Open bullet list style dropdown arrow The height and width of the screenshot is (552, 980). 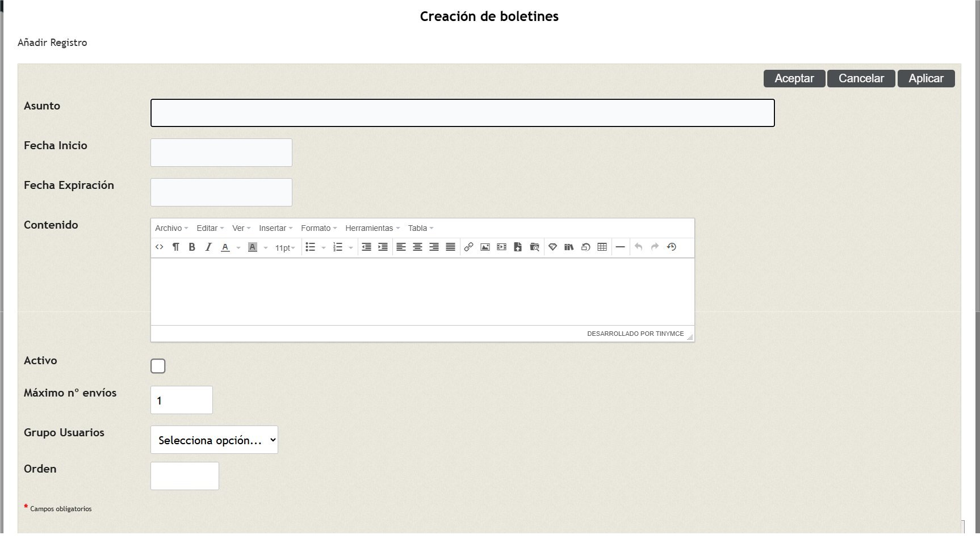[x=324, y=247]
